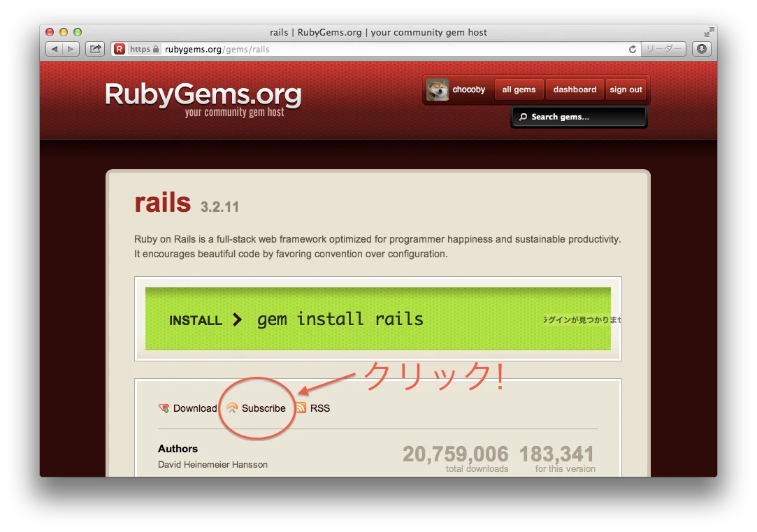757x532 pixels.
Task: Show Safari downloads with the arrow button
Action: 702,49
